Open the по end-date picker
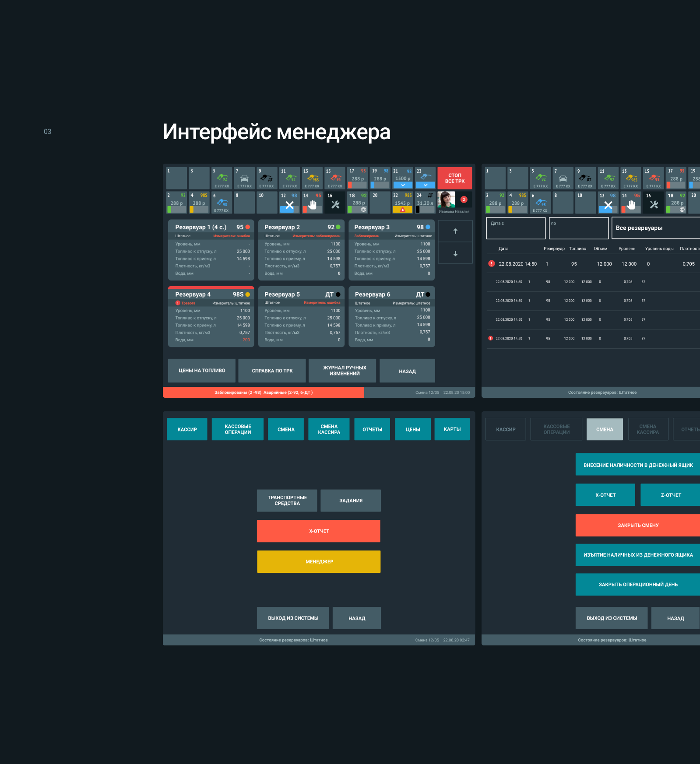This screenshot has height=764, width=700. [578, 228]
